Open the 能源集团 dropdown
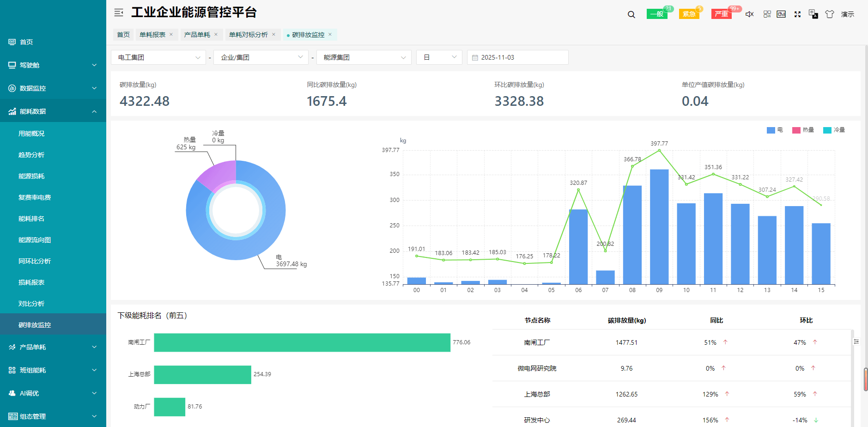The width and height of the screenshot is (868, 427). point(364,57)
